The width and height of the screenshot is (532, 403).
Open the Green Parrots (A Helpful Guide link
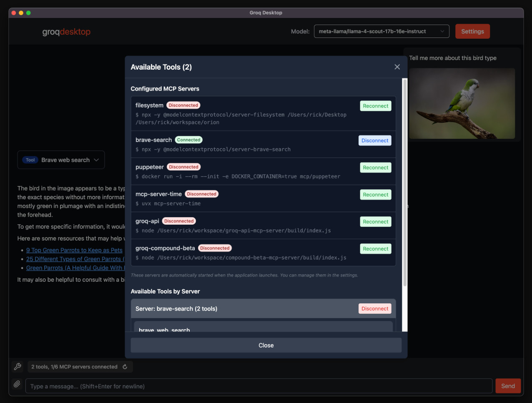75,268
